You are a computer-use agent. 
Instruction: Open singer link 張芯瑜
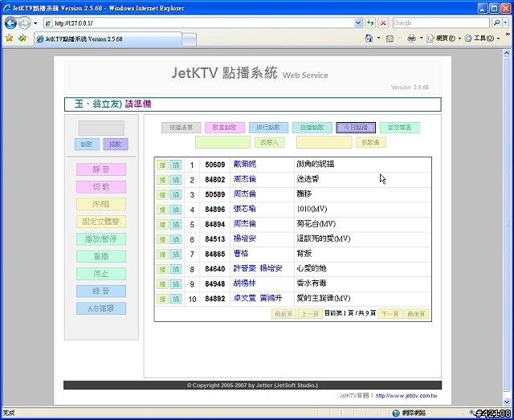pos(244,209)
